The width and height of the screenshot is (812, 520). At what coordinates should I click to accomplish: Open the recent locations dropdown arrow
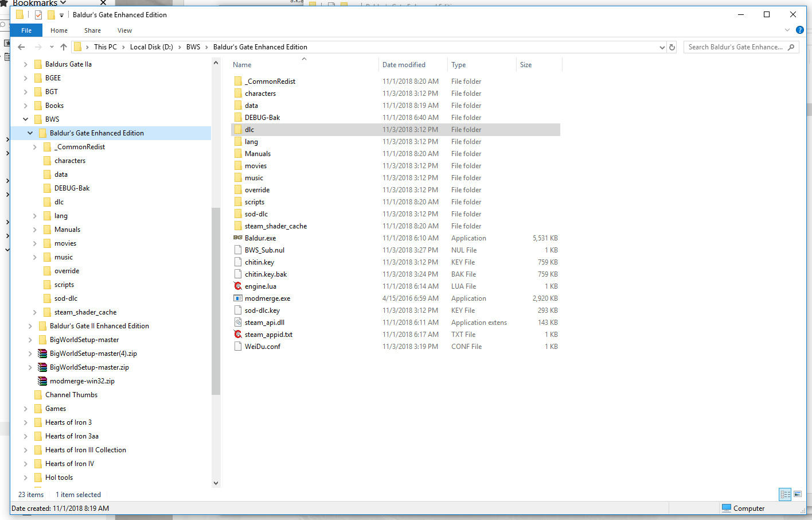click(52, 47)
